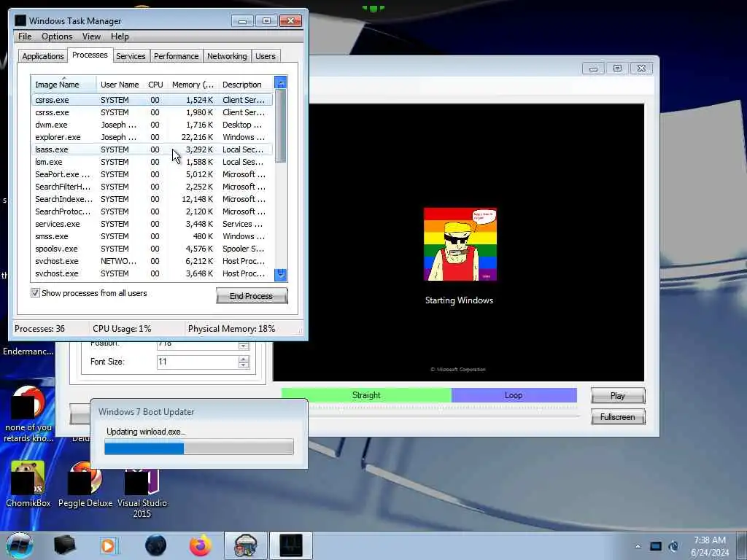The image size is (747, 560).
Task: Select the explorer.exe process row
Action: (x=152, y=137)
